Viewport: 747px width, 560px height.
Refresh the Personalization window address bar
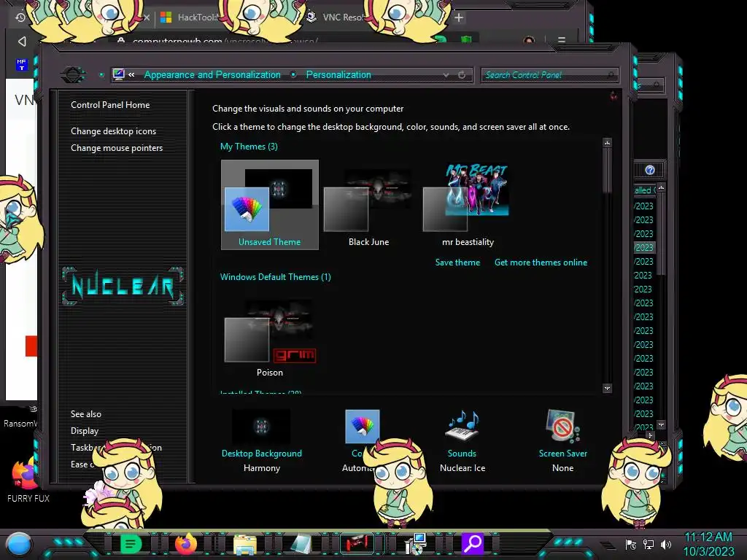click(x=462, y=75)
